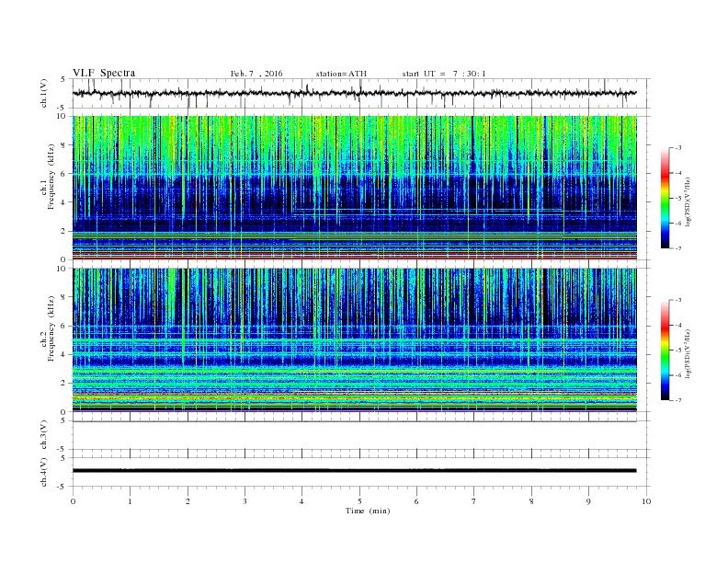Click the 'ch.4(V)' axis label
The height and width of the screenshot is (563, 728).
43,472
